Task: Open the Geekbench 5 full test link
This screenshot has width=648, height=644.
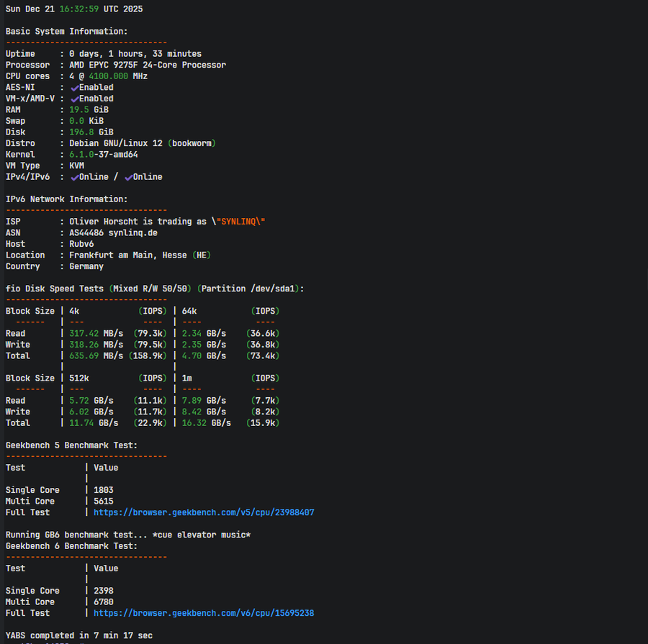Action: click(x=204, y=512)
